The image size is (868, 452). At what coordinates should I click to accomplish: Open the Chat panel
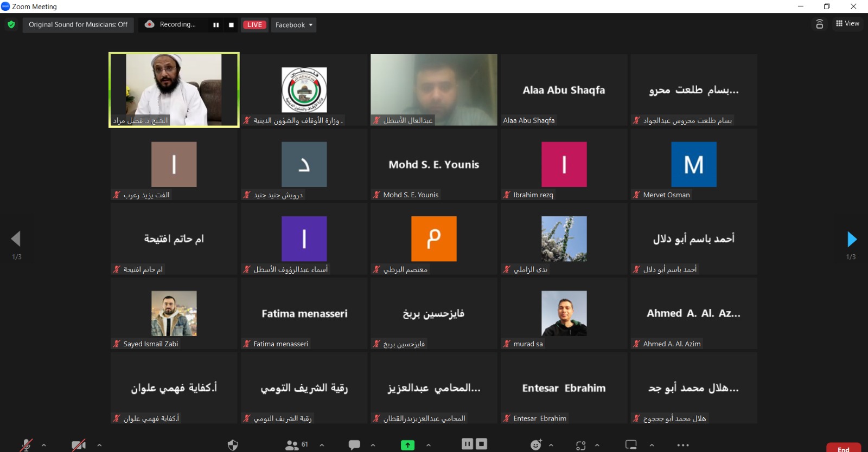pyautogui.click(x=354, y=445)
